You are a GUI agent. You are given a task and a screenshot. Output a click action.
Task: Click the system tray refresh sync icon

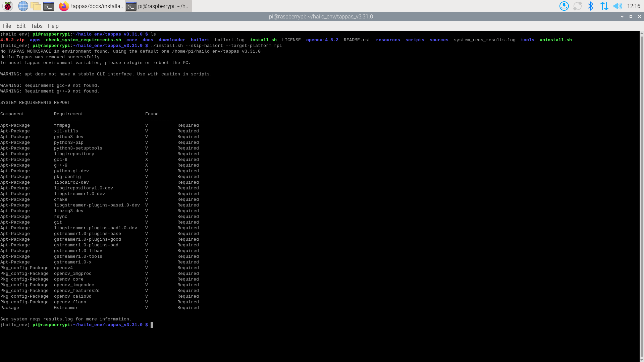577,6
